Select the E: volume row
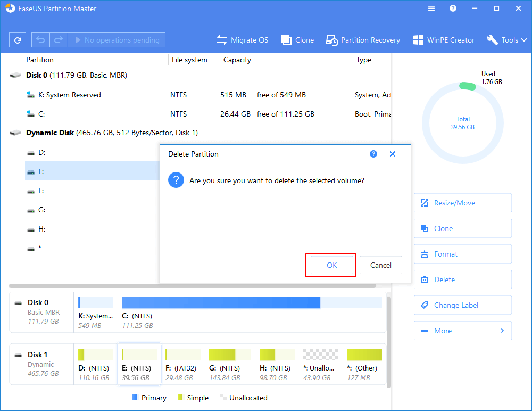Image resolution: width=532 pixels, height=411 pixels. point(92,171)
